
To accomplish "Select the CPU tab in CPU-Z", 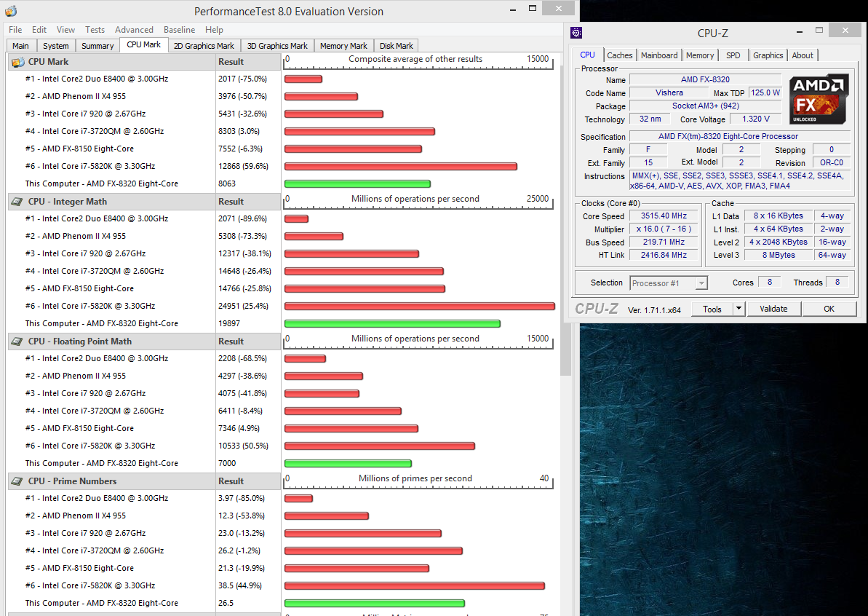I will coord(587,55).
